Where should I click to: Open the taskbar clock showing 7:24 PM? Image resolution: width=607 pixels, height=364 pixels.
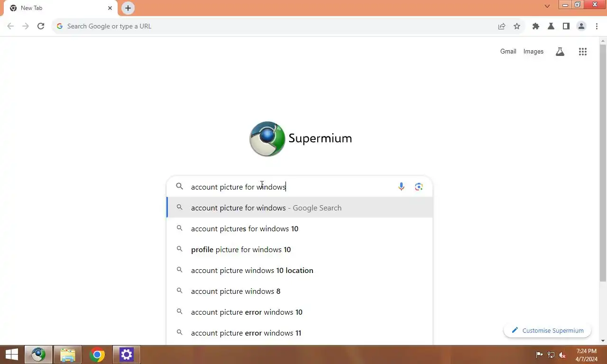586,355
